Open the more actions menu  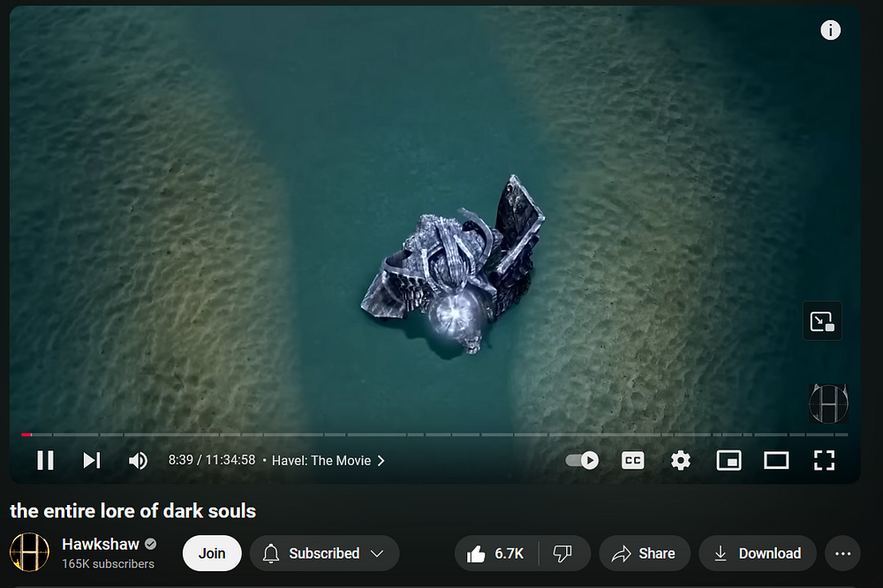(842, 553)
